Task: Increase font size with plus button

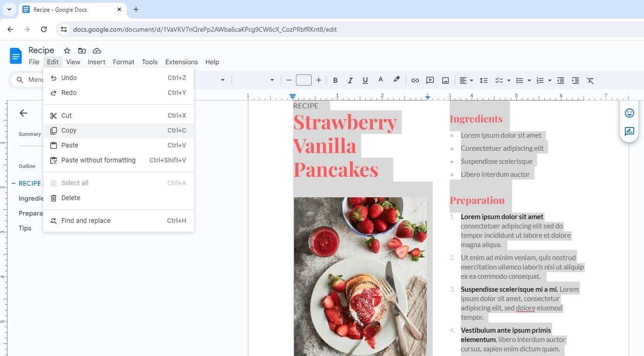Action: pyautogui.click(x=319, y=81)
